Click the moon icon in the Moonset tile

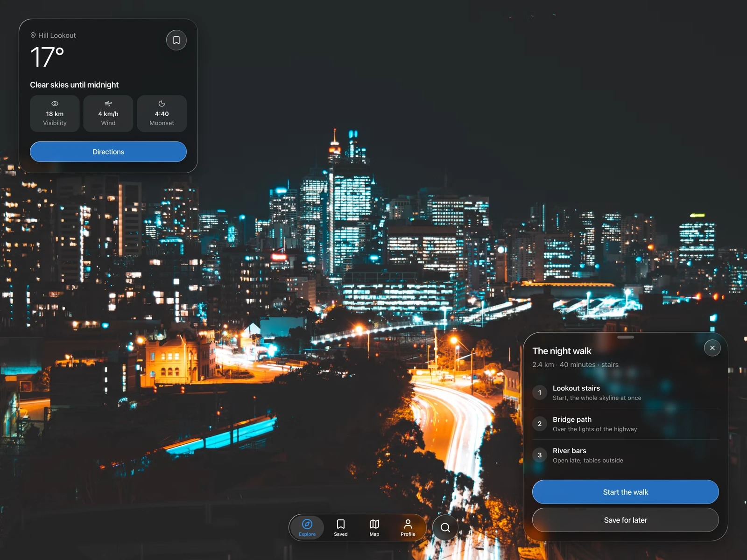[162, 104]
